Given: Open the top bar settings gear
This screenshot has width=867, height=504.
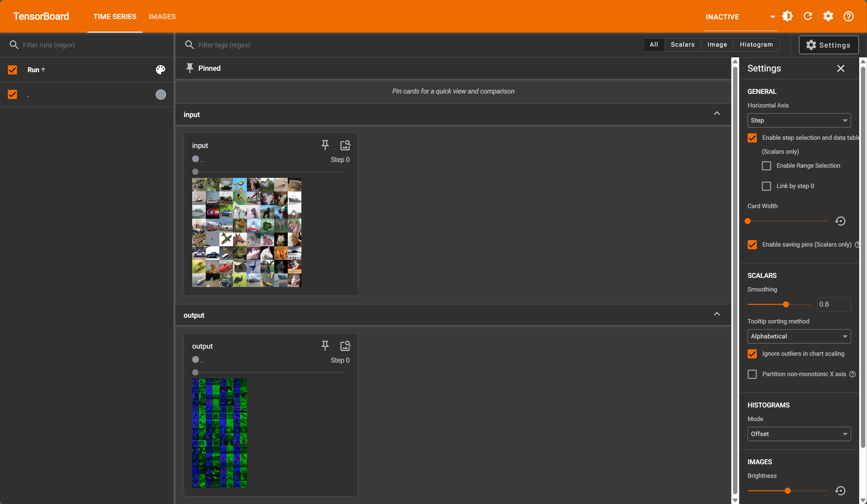Looking at the screenshot, I should point(828,16).
